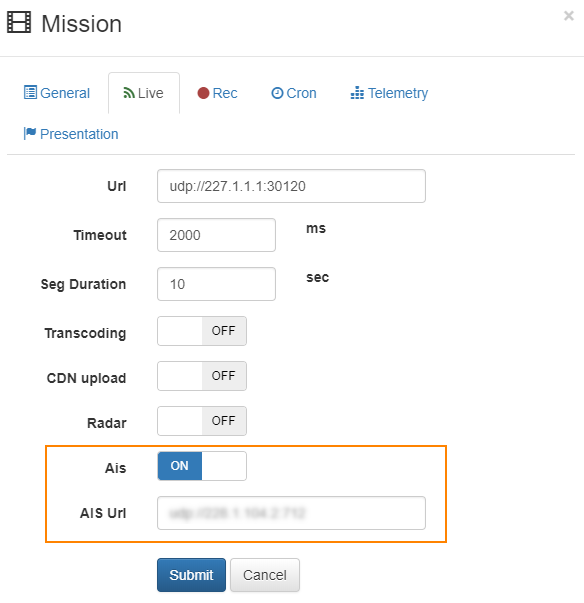Submit the mission settings
584x603 pixels.
[191, 575]
